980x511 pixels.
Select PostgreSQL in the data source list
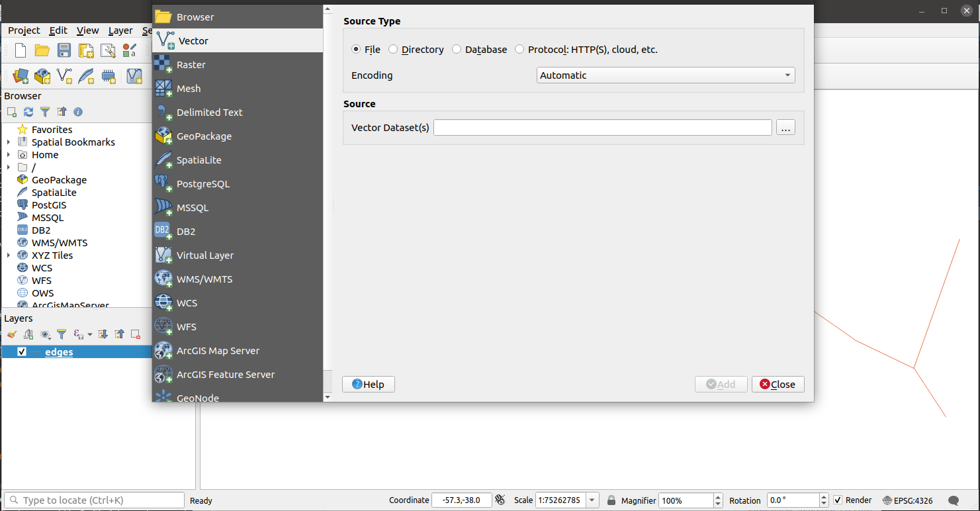202,184
